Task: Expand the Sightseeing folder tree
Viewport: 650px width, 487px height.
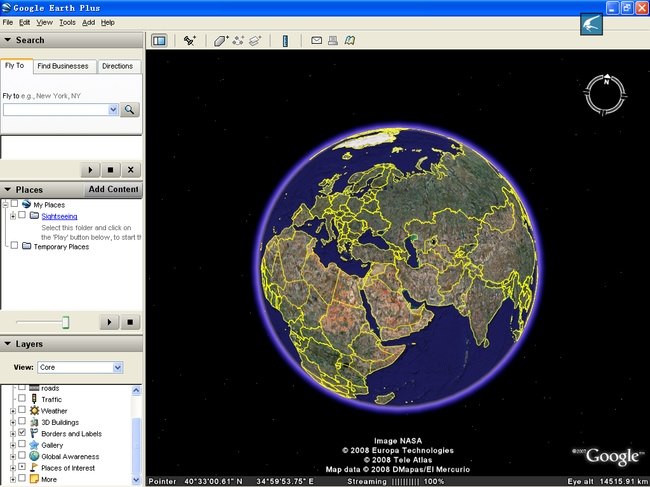Action: pyautogui.click(x=13, y=216)
